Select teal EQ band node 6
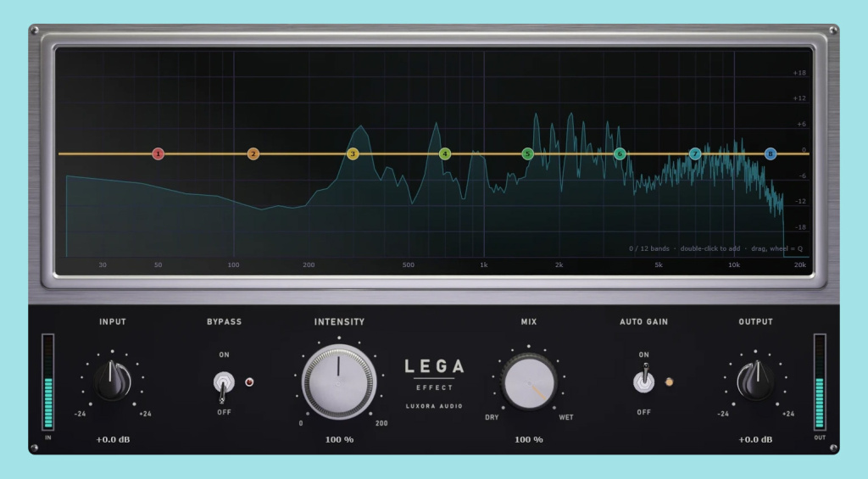Screen dimensions: 868x479 tap(620, 154)
